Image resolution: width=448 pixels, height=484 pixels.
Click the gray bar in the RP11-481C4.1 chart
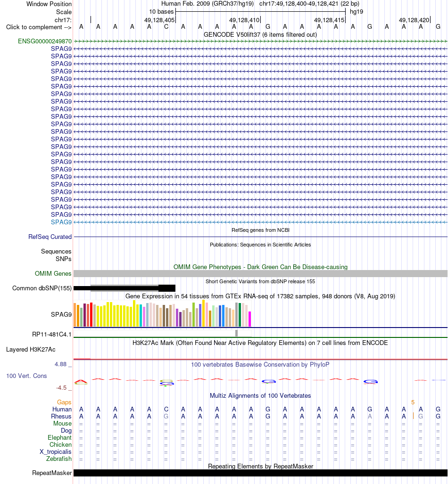(x=237, y=333)
